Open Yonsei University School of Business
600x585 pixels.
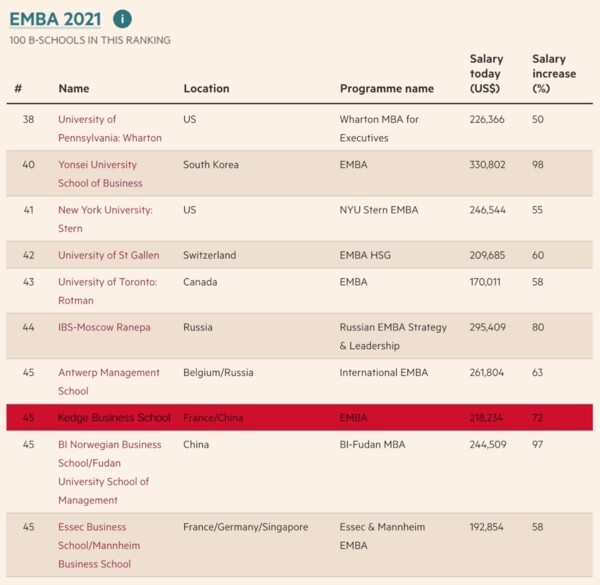coord(100,174)
